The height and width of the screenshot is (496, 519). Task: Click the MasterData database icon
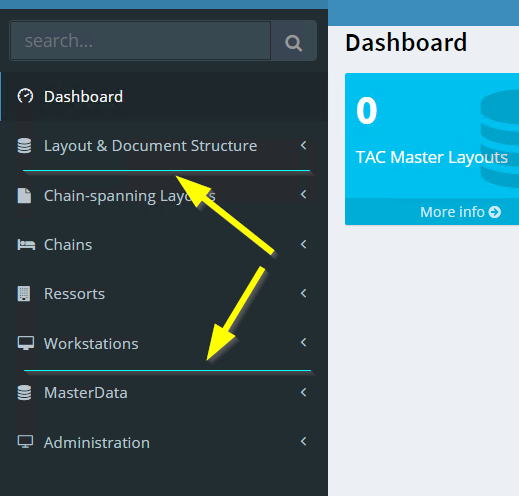24,393
